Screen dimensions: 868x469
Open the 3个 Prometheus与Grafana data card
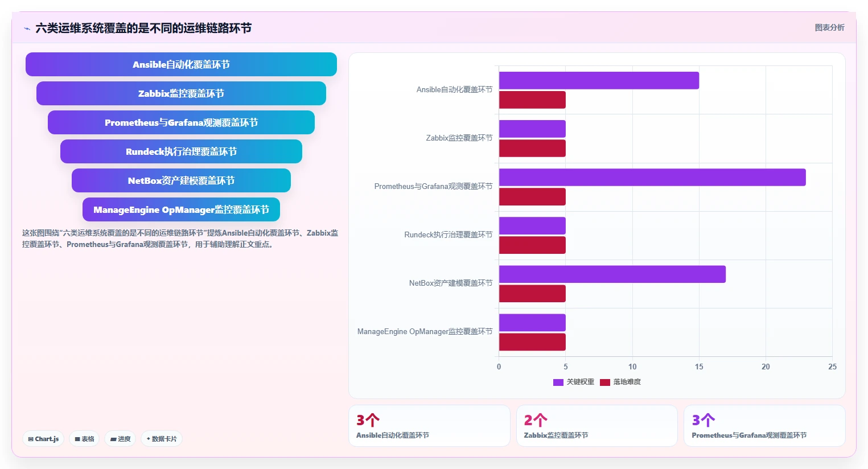(x=764, y=426)
